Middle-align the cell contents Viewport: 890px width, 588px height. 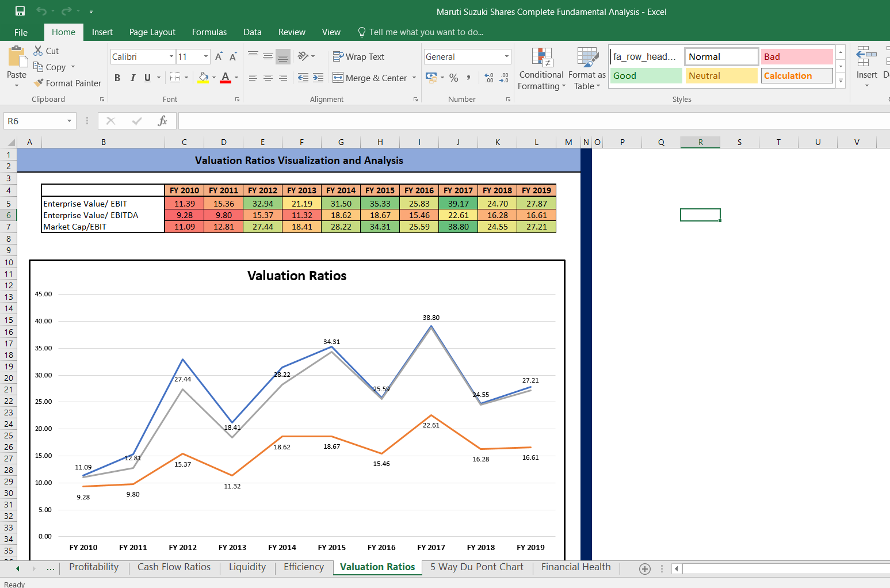pos(268,56)
